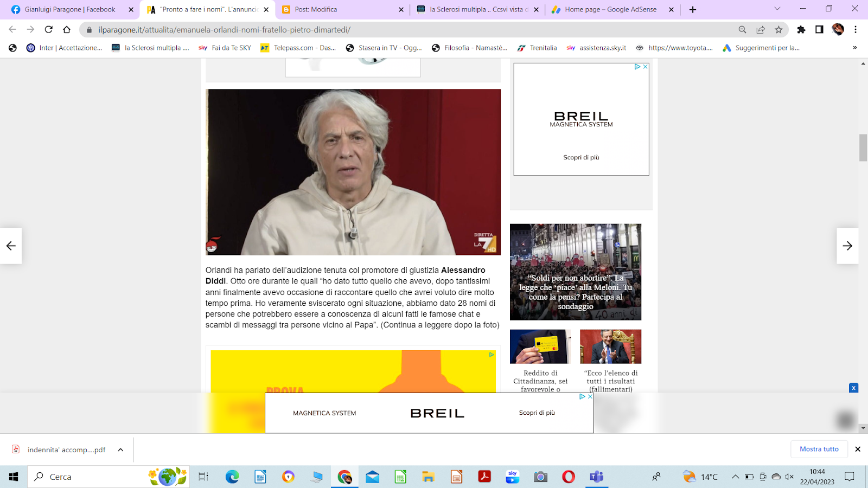Image resolution: width=868 pixels, height=488 pixels.
Task: Click the Pietro Orlandi article photo
Action: pyautogui.click(x=353, y=172)
